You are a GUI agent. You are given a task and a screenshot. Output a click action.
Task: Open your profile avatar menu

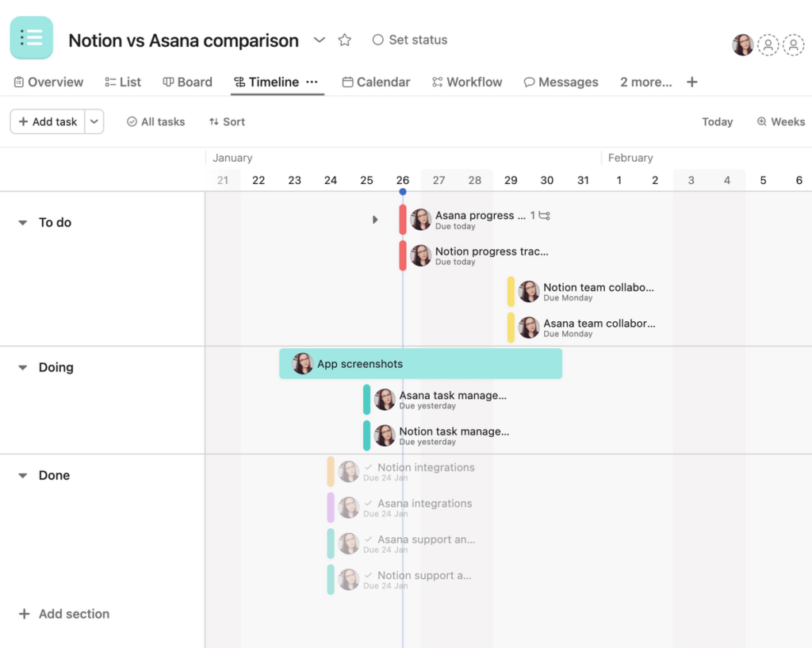(742, 44)
